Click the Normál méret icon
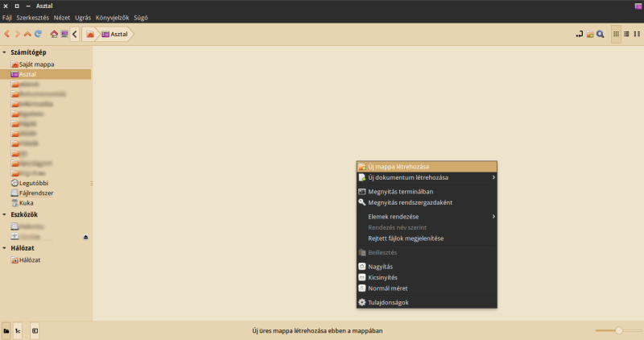 tap(361, 288)
